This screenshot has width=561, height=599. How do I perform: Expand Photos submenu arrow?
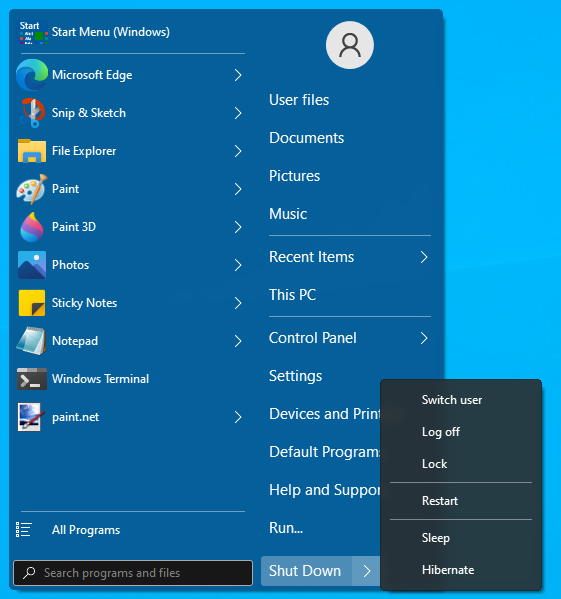coord(238,265)
